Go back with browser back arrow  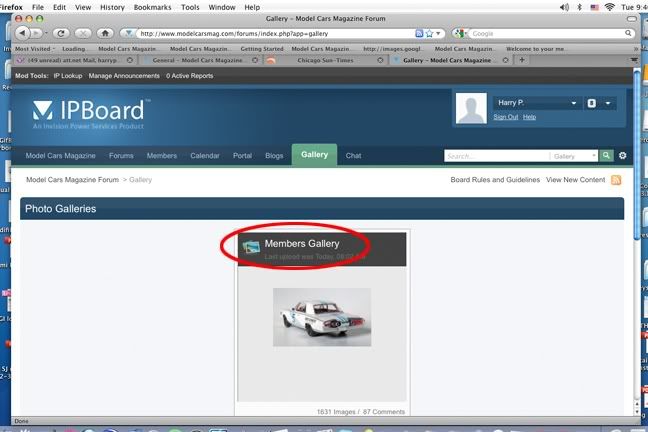point(23,33)
